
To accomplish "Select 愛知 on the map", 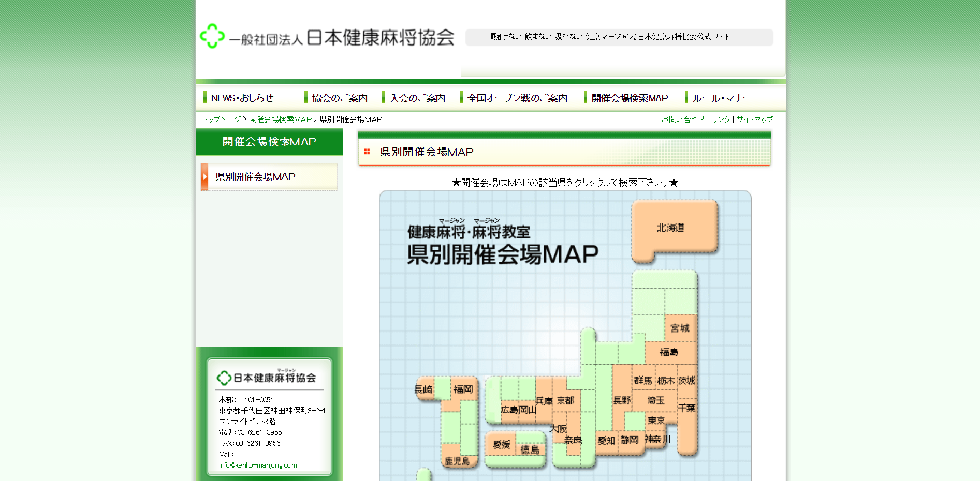I will (x=607, y=441).
